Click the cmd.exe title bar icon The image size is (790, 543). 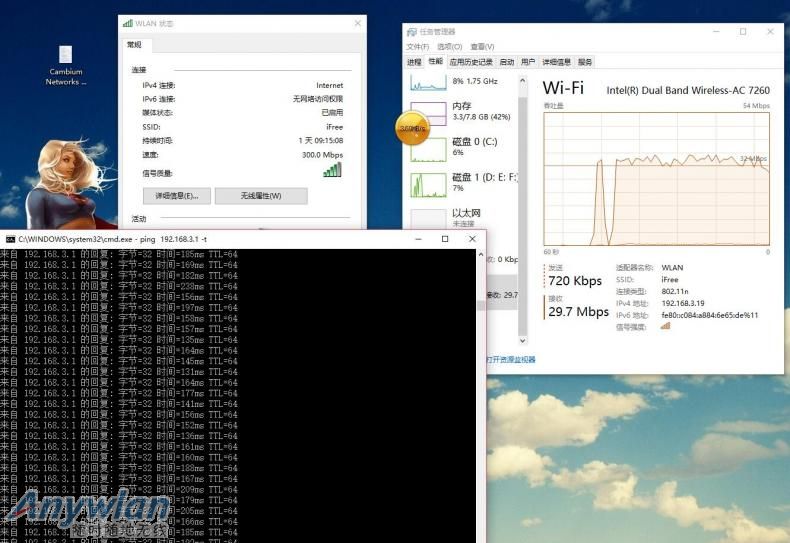tap(10, 239)
